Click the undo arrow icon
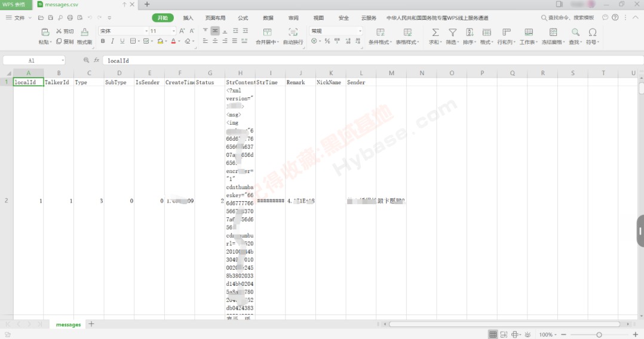The height and width of the screenshot is (339, 644). click(x=90, y=18)
